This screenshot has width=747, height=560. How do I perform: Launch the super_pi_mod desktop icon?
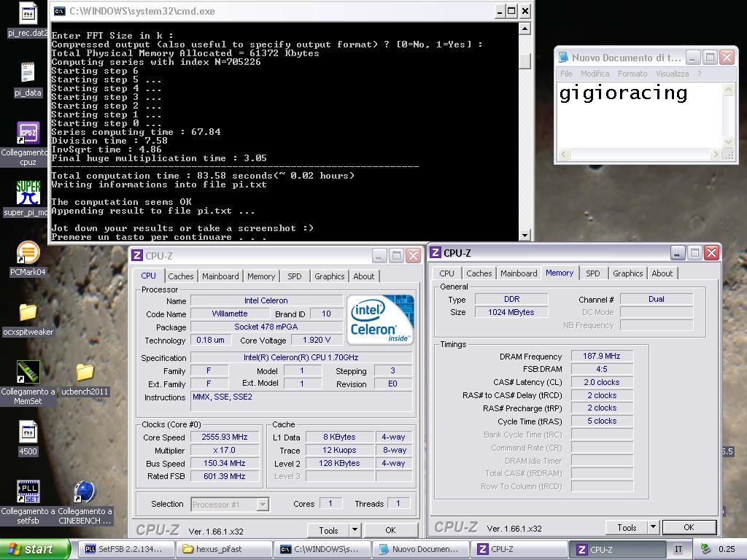click(x=28, y=192)
